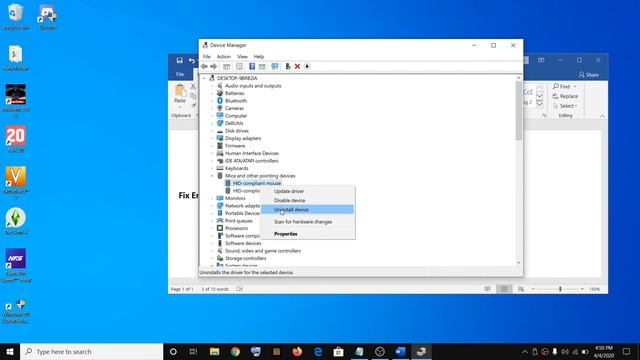The height and width of the screenshot is (360, 640).
Task: Choose Disable device from context menu
Action: point(307,200)
